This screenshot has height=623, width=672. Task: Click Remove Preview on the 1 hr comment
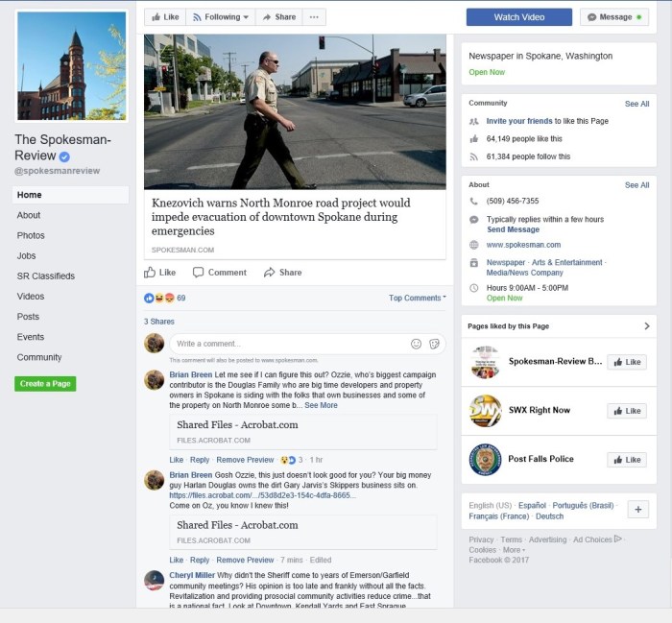pyautogui.click(x=245, y=460)
